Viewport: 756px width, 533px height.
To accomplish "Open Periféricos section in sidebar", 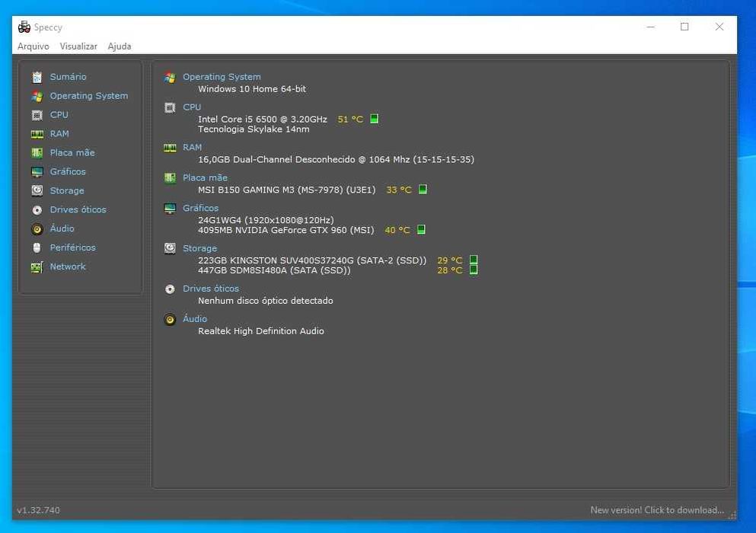I will 73,247.
